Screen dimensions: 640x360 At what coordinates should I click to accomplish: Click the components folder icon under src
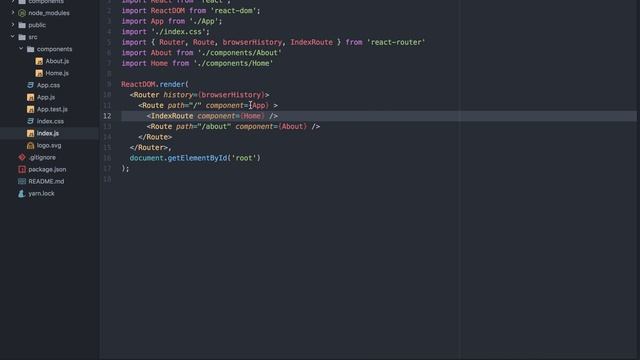pos(31,49)
